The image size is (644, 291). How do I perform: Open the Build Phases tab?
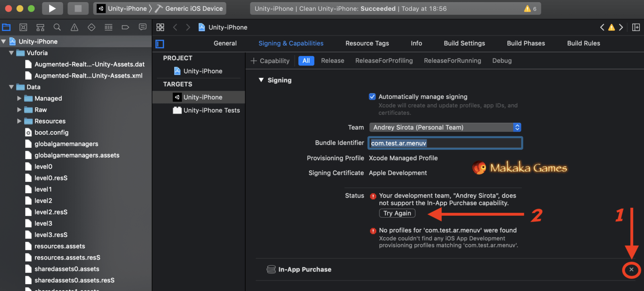(526, 43)
